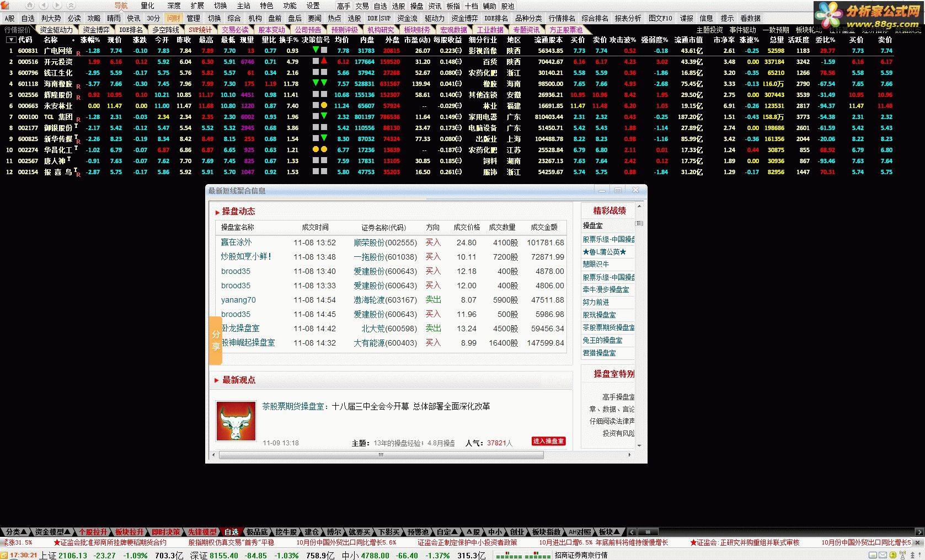
Task: Expand the 分类 bottom tab dropdown
Action: click(x=16, y=532)
